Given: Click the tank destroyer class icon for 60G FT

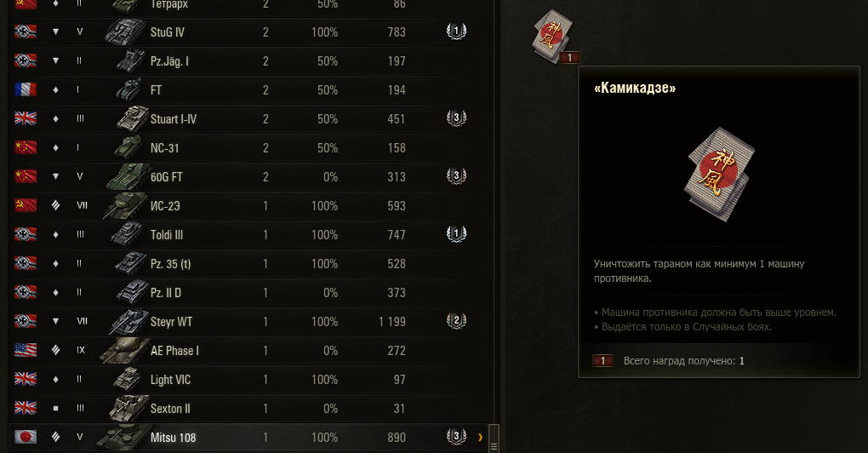Looking at the screenshot, I should [55, 176].
